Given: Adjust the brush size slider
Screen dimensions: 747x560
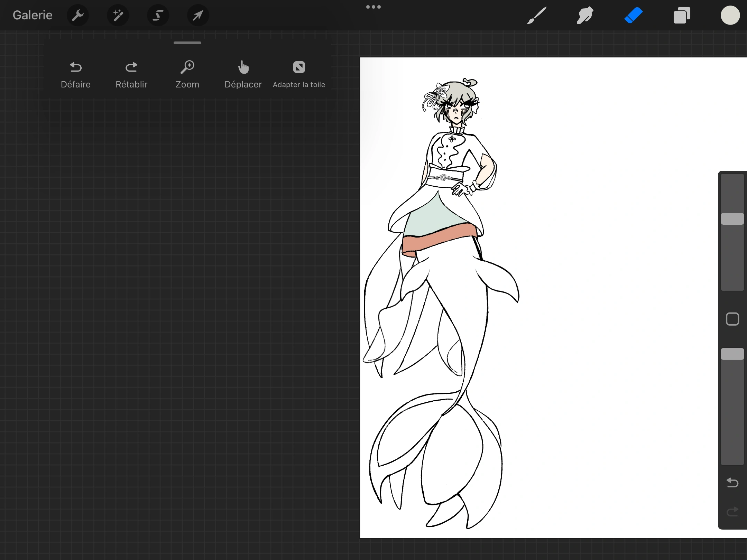Looking at the screenshot, I should point(732,218).
